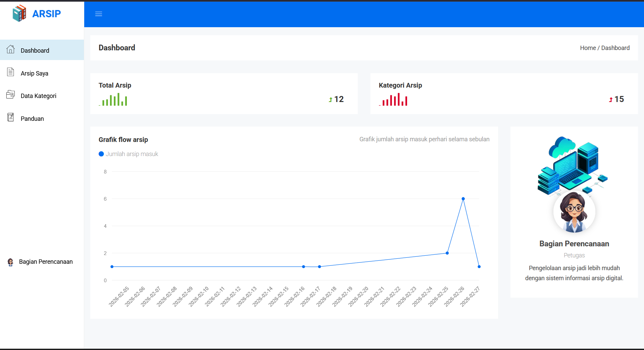Click the Pengelolaan arsip description text
The height and width of the screenshot is (350, 644).
[574, 273]
